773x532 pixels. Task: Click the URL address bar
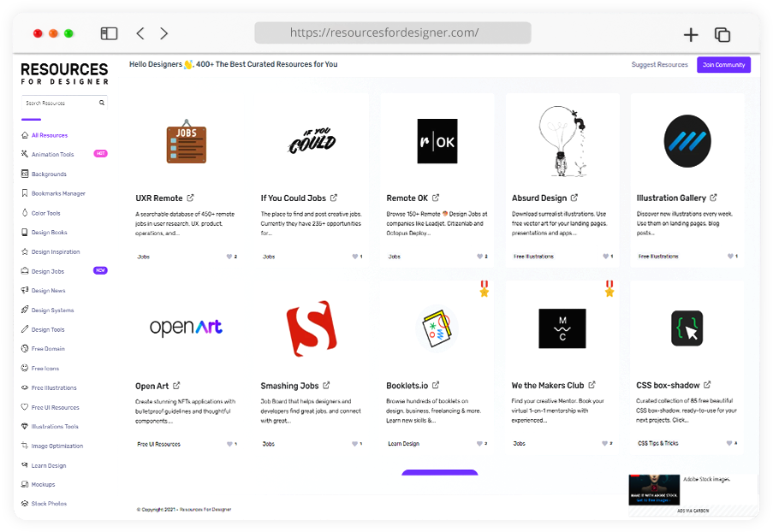coord(393,33)
